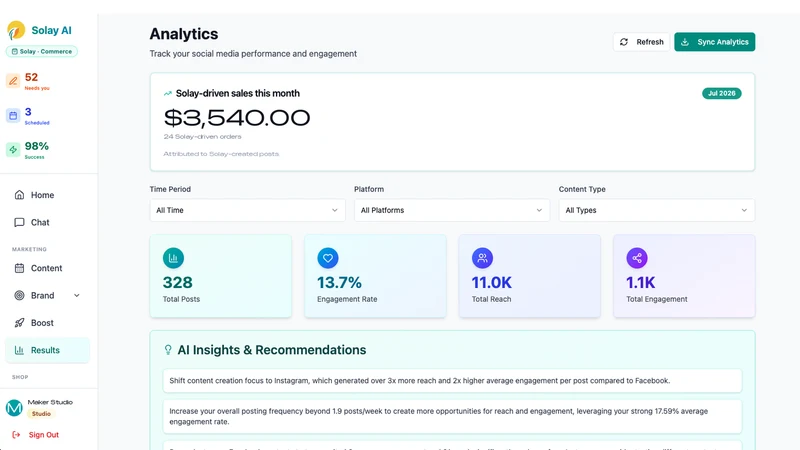Viewport: 800px width, 450px height.
Task: Open the Boost page
Action: tap(47, 323)
